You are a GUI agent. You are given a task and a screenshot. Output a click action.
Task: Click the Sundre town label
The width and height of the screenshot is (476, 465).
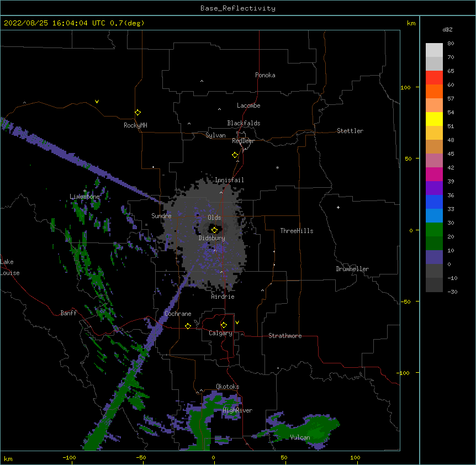click(x=161, y=216)
